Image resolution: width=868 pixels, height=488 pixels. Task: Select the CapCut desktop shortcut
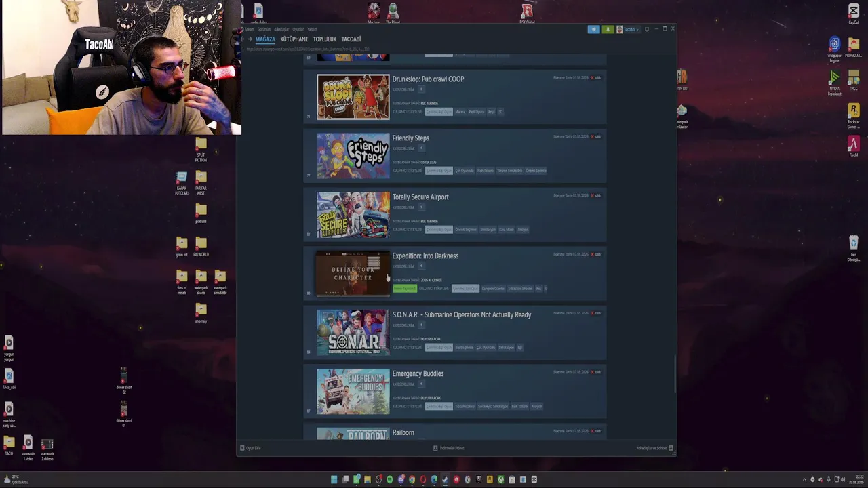pos(854,14)
